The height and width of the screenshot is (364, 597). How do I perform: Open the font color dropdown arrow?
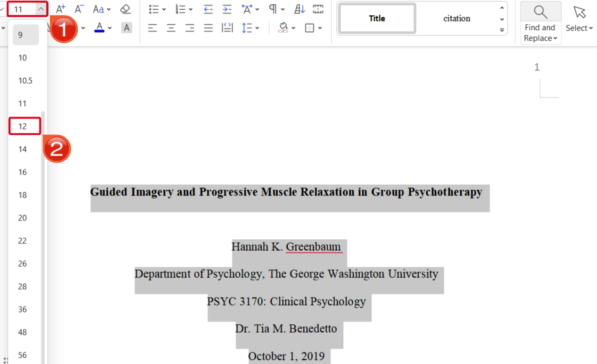tap(109, 27)
